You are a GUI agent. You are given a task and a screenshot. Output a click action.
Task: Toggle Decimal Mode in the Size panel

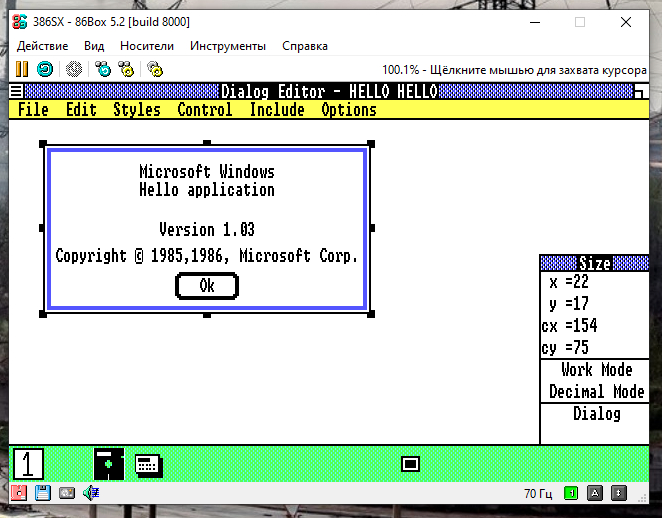pos(596,392)
